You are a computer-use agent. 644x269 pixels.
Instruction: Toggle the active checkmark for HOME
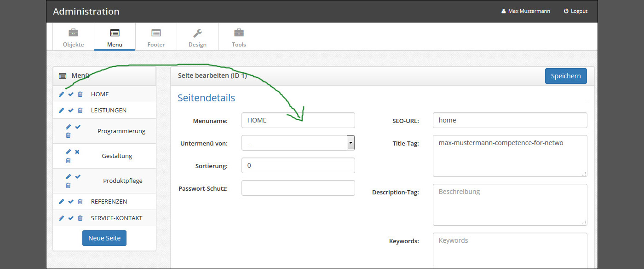(71, 94)
